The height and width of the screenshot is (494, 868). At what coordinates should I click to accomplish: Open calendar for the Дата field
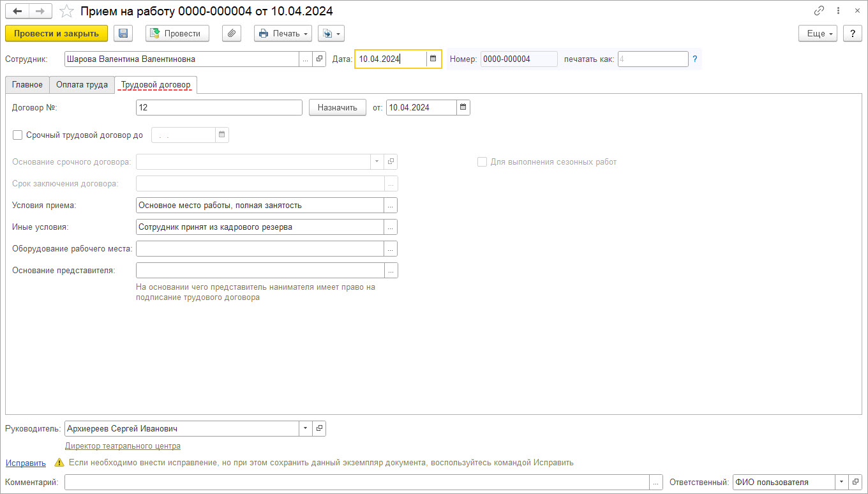tap(433, 59)
